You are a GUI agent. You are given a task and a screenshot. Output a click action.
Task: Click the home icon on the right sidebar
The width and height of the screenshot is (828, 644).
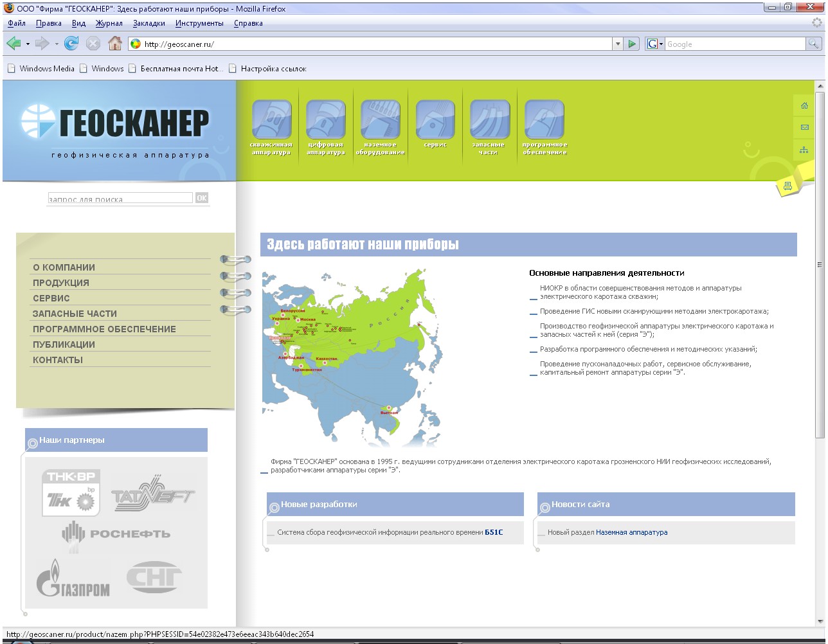pos(804,105)
